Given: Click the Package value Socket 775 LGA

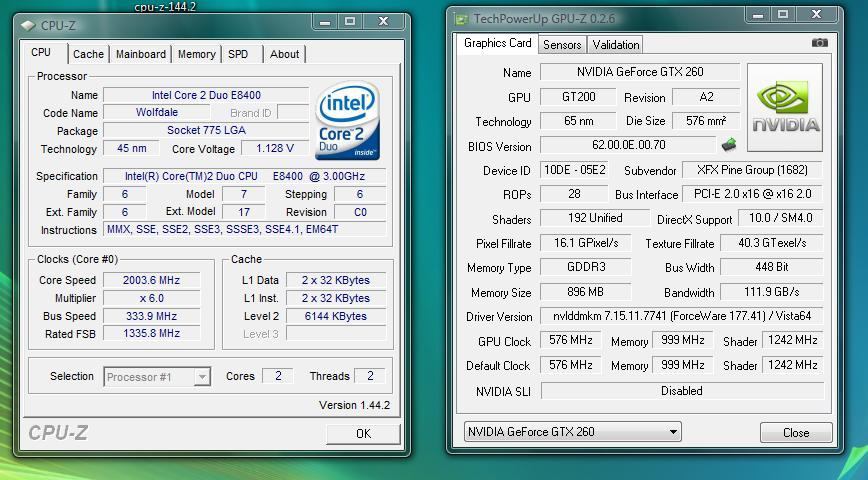Looking at the screenshot, I should tap(206, 131).
